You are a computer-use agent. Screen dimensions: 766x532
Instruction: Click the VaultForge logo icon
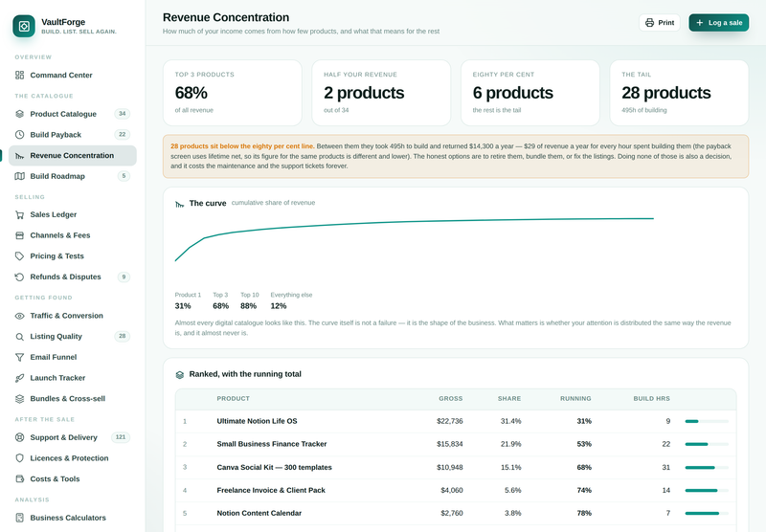click(24, 26)
